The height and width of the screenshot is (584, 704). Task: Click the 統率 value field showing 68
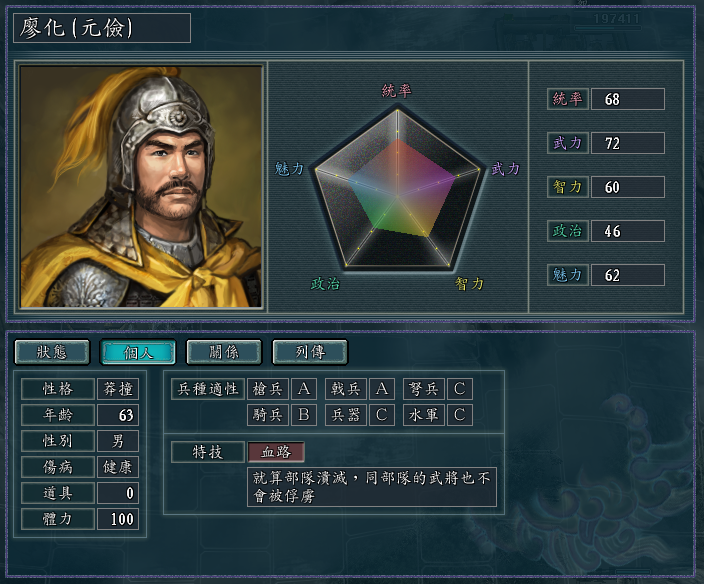[628, 99]
